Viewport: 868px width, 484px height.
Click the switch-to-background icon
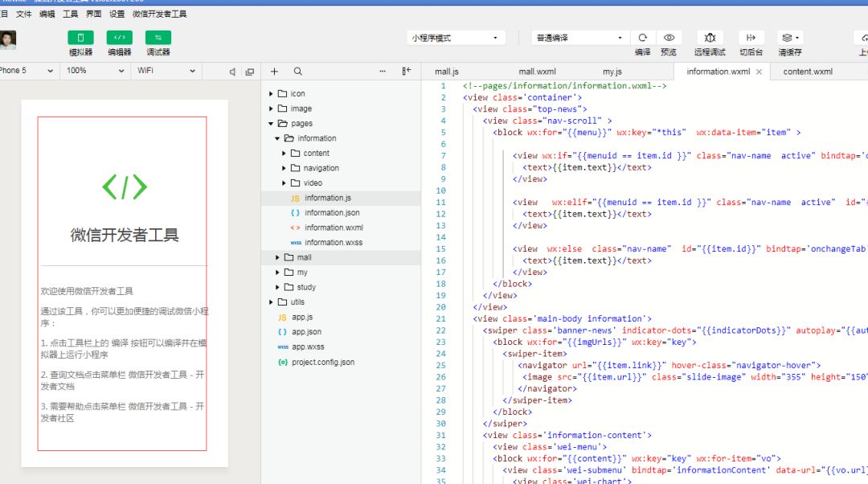751,38
